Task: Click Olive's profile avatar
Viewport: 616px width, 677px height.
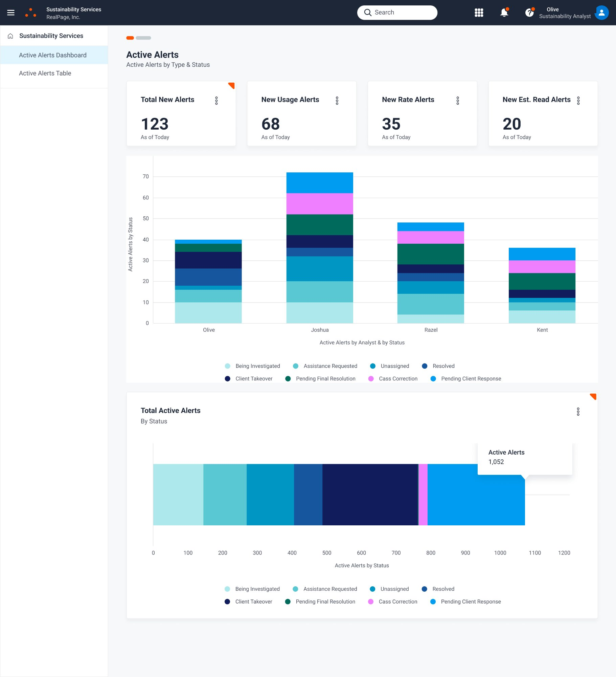Action: pos(601,12)
